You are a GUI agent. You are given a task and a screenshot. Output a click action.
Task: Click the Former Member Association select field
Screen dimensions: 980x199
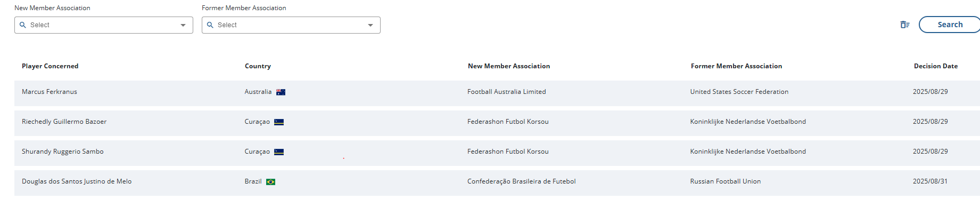(291, 25)
